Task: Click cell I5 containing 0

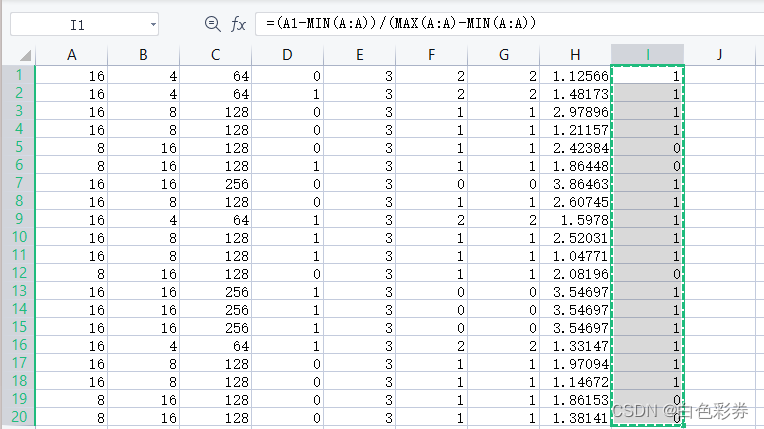Action: [648, 147]
